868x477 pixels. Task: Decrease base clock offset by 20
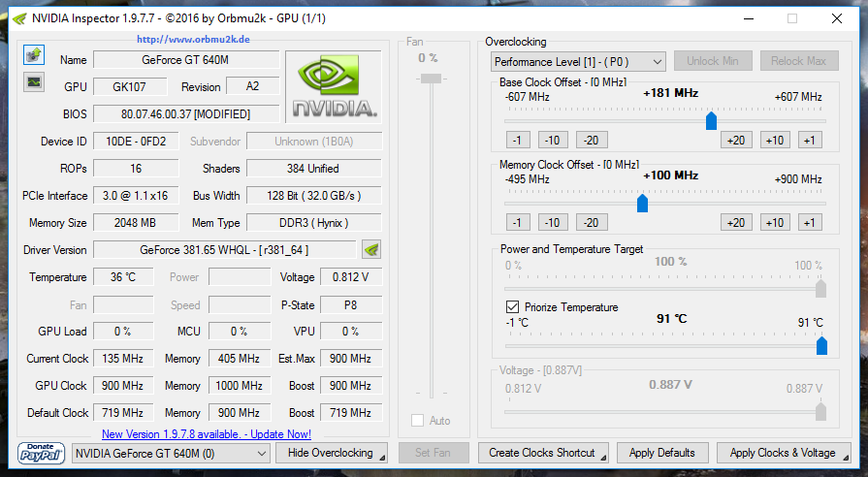point(592,140)
